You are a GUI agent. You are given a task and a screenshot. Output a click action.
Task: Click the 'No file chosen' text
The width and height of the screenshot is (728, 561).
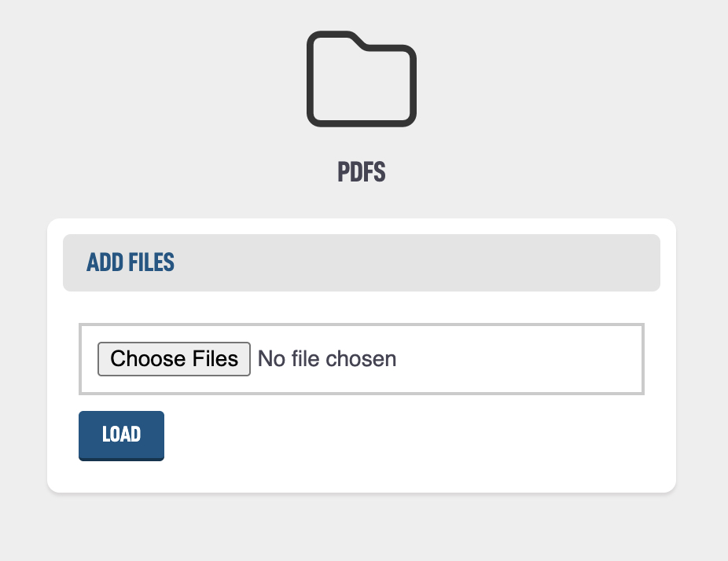[327, 359]
